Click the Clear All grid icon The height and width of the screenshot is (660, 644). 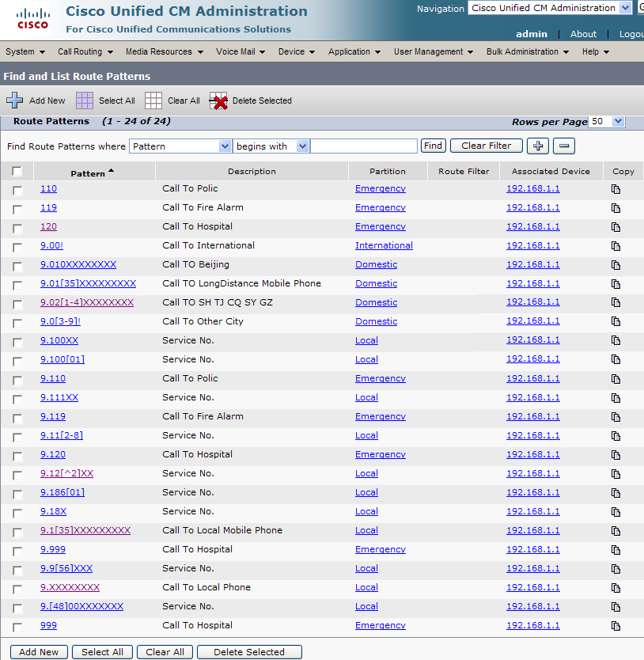click(x=153, y=101)
